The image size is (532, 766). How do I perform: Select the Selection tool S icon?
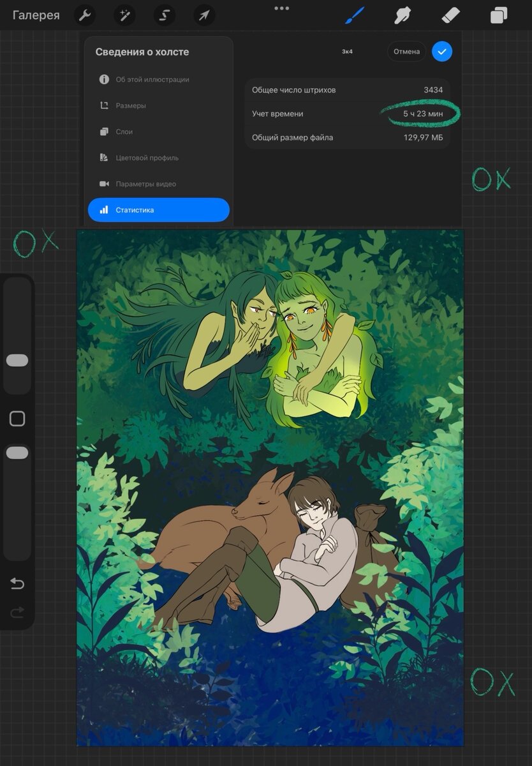[164, 15]
